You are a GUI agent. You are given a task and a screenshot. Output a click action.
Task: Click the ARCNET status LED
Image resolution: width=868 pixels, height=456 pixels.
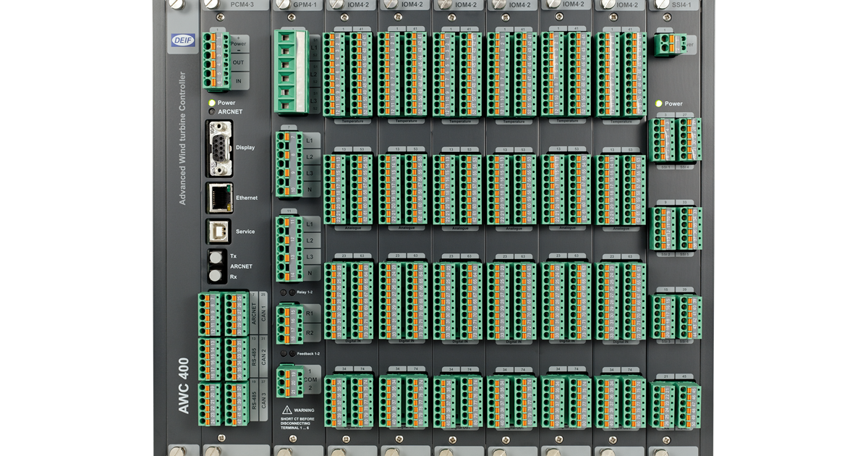212,112
